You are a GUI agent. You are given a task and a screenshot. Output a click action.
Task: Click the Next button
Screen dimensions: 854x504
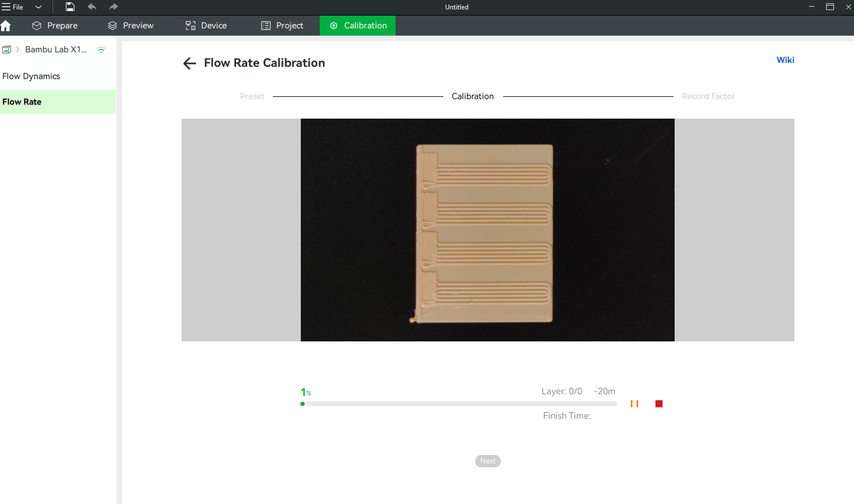(488, 461)
